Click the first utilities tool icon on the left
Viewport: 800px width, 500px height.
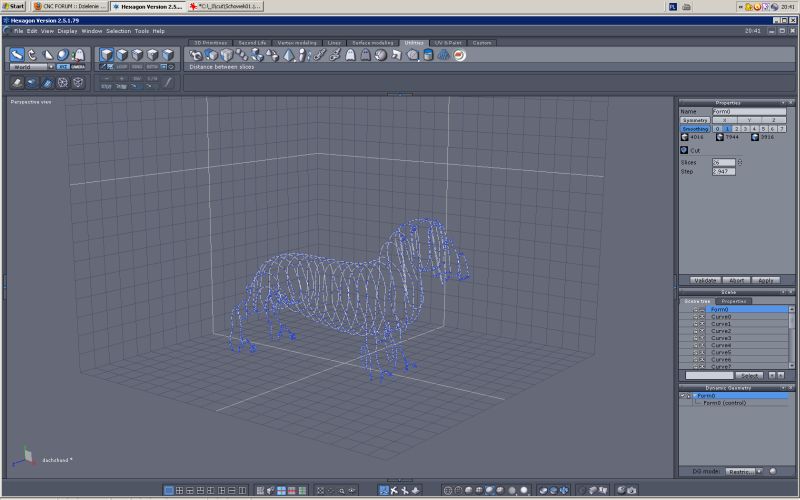pyautogui.click(x=195, y=55)
